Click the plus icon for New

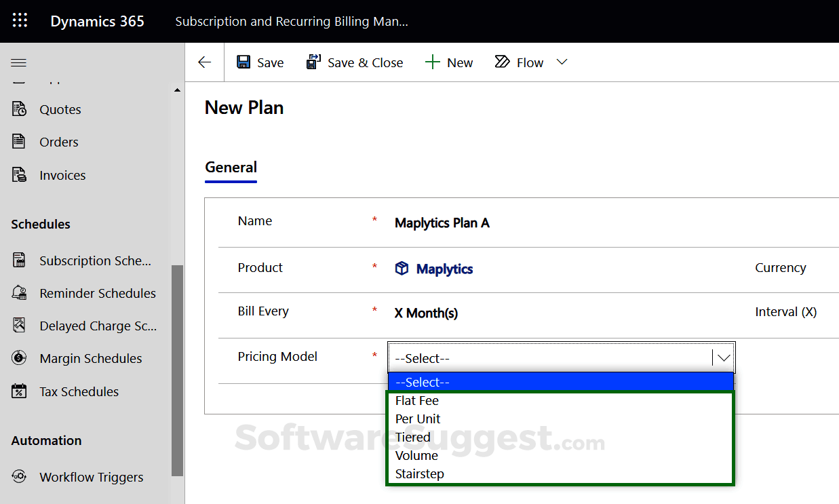tap(432, 62)
